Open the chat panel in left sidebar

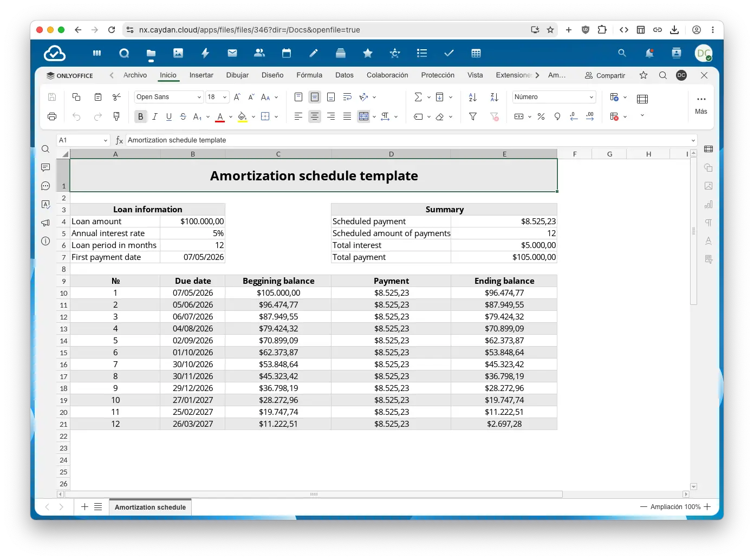point(45,186)
